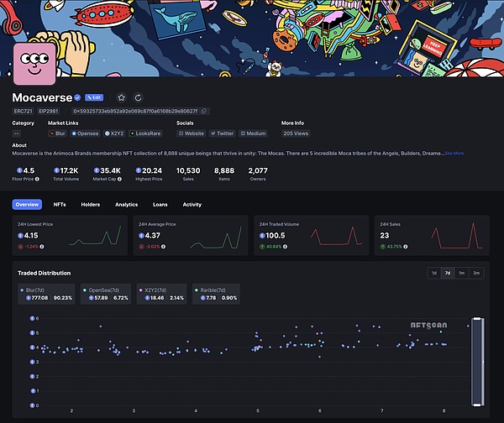Click the Edit button next to title
This screenshot has width=504, height=423.
pyautogui.click(x=93, y=97)
